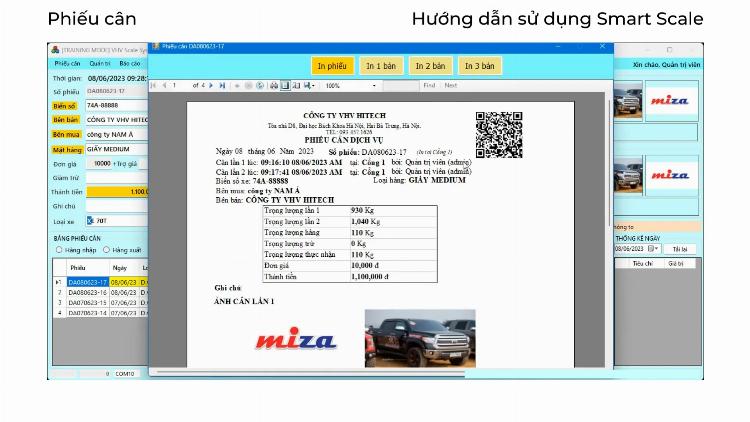This screenshot has height=422, width=750.
Task: Go to next report page
Action: 211,86
